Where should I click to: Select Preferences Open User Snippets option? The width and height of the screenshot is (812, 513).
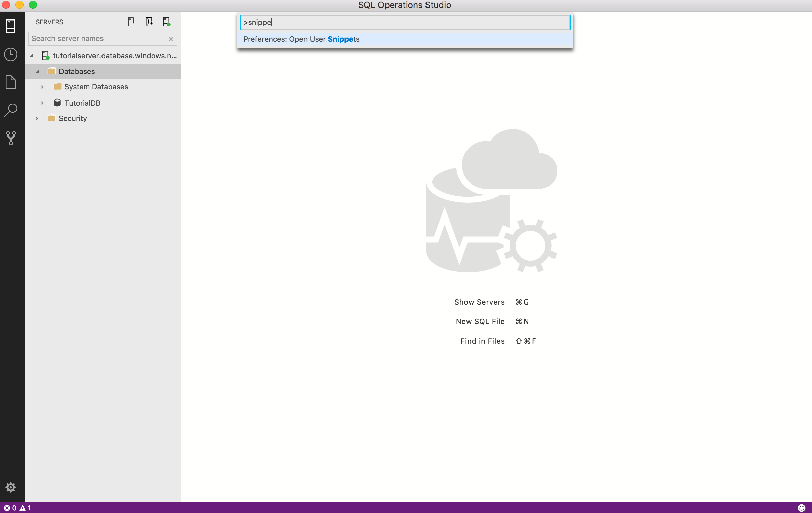406,38
